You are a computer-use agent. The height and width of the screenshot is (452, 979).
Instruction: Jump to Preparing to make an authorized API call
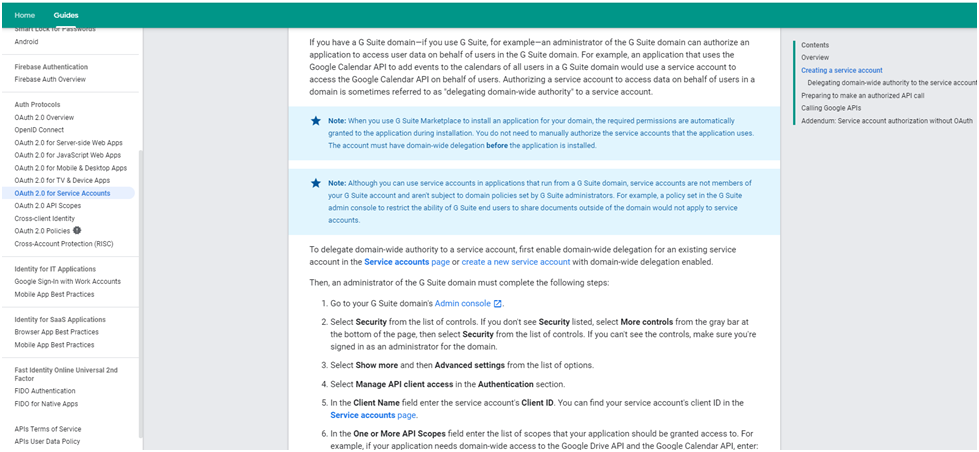click(x=862, y=96)
